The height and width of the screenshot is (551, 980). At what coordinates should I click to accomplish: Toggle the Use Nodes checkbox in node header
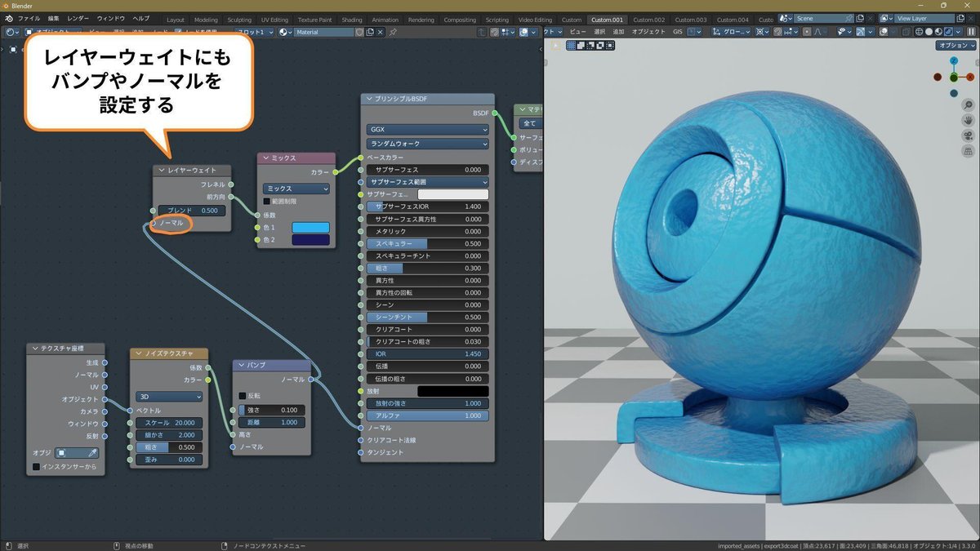(178, 32)
